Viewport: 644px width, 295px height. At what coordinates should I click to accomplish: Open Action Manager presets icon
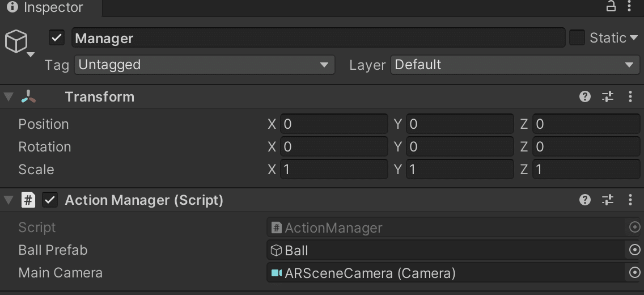608,200
